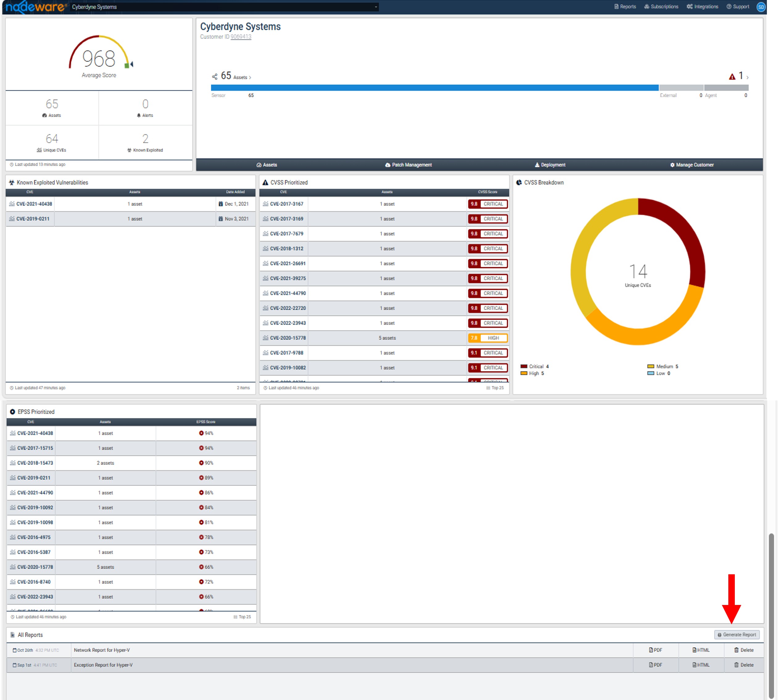The width and height of the screenshot is (778, 700).
Task: Open Customer ID 9069413 link
Action: pyautogui.click(x=241, y=37)
